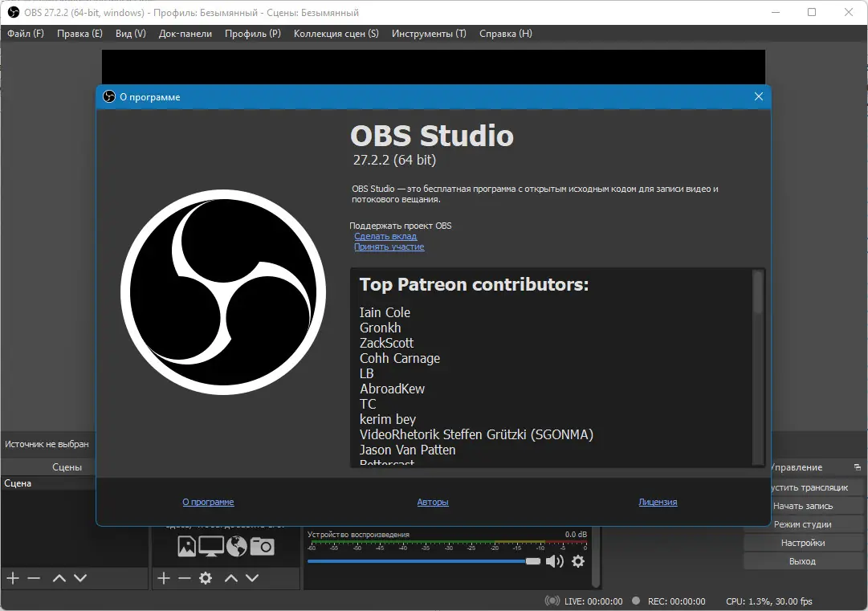
Task: Click the contributor name ZackScott
Action: point(386,343)
